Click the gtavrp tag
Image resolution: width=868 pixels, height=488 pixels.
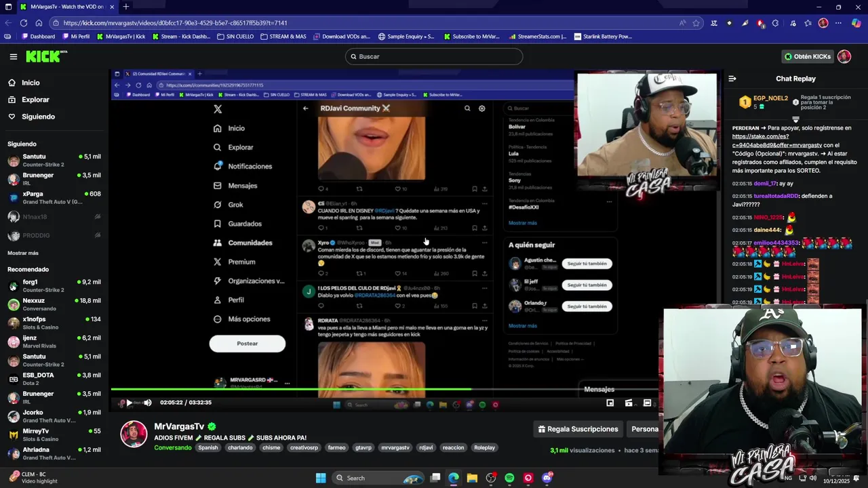click(x=363, y=447)
